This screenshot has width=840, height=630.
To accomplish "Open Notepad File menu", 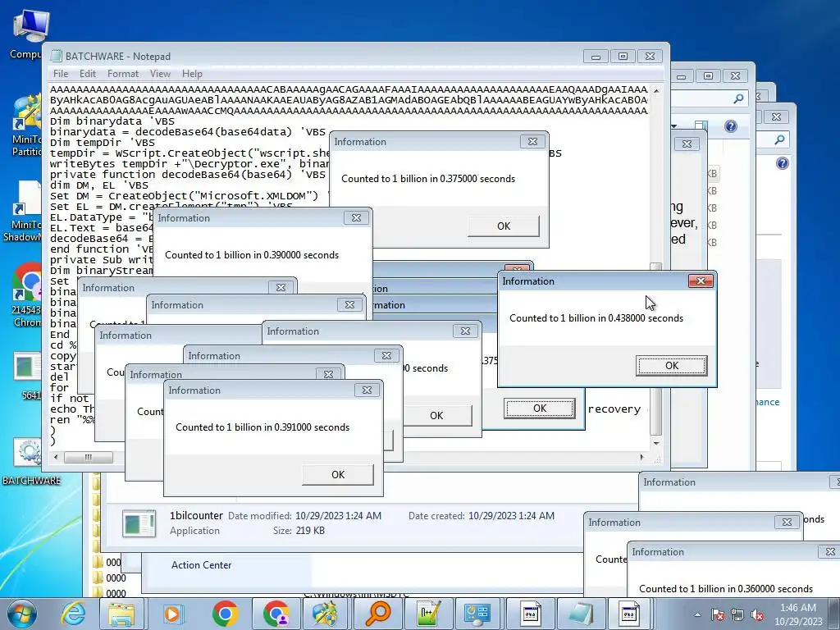I will pyautogui.click(x=61, y=73).
